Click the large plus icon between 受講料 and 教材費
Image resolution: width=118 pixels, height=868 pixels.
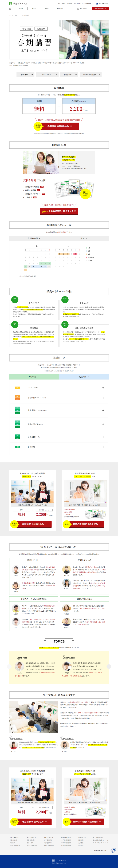click(x=59, y=106)
